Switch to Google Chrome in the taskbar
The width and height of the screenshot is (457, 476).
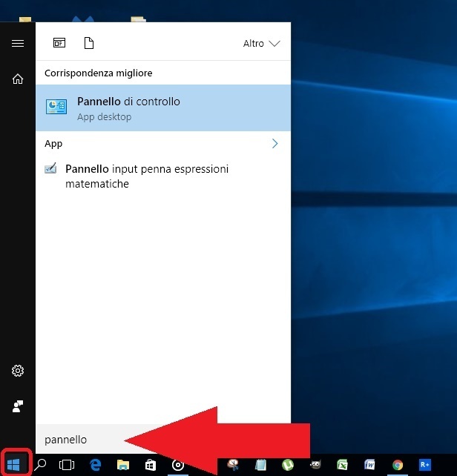click(398, 464)
